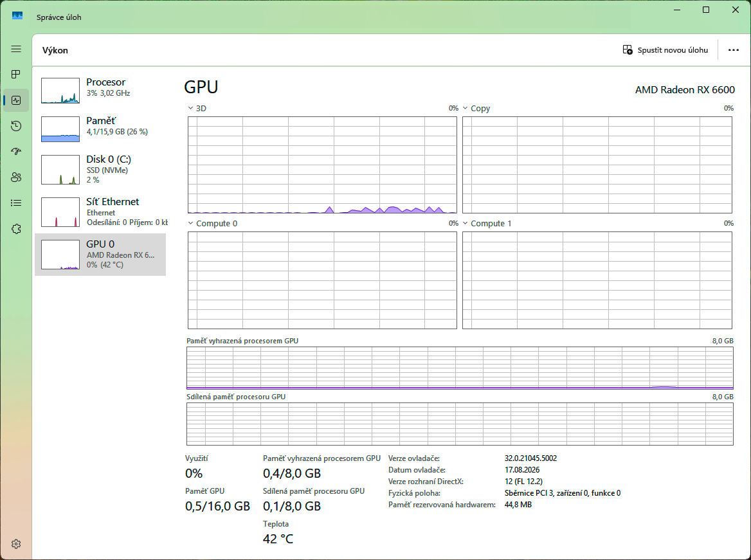Open the Services puzzle icon page
This screenshot has height=560, width=751.
coord(16,229)
